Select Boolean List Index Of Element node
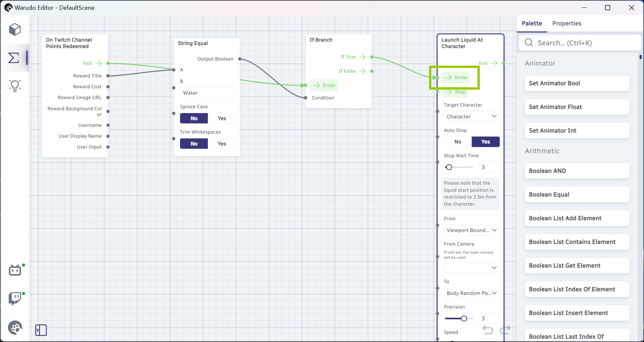This screenshot has height=342, width=644. coord(577,289)
